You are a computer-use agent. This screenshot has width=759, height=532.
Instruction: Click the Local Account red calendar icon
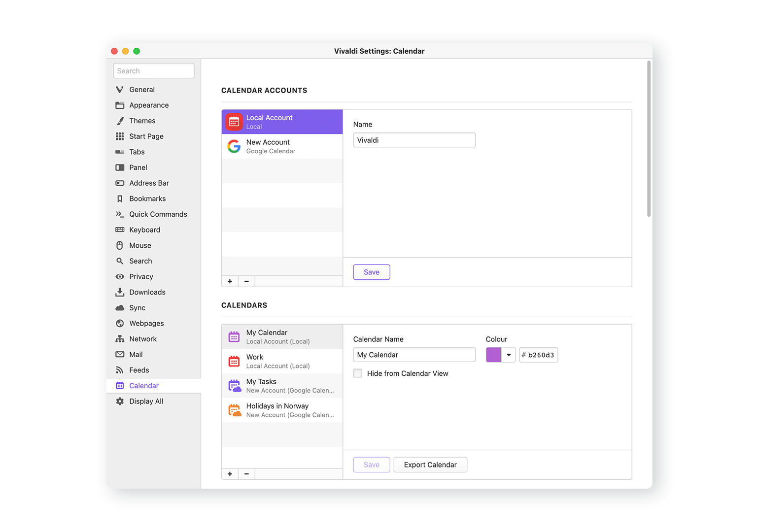pos(234,122)
